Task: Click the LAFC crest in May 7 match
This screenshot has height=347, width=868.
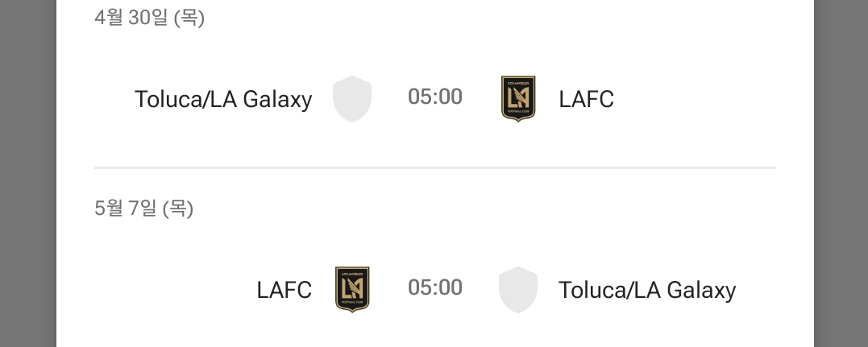Action: [x=352, y=289]
